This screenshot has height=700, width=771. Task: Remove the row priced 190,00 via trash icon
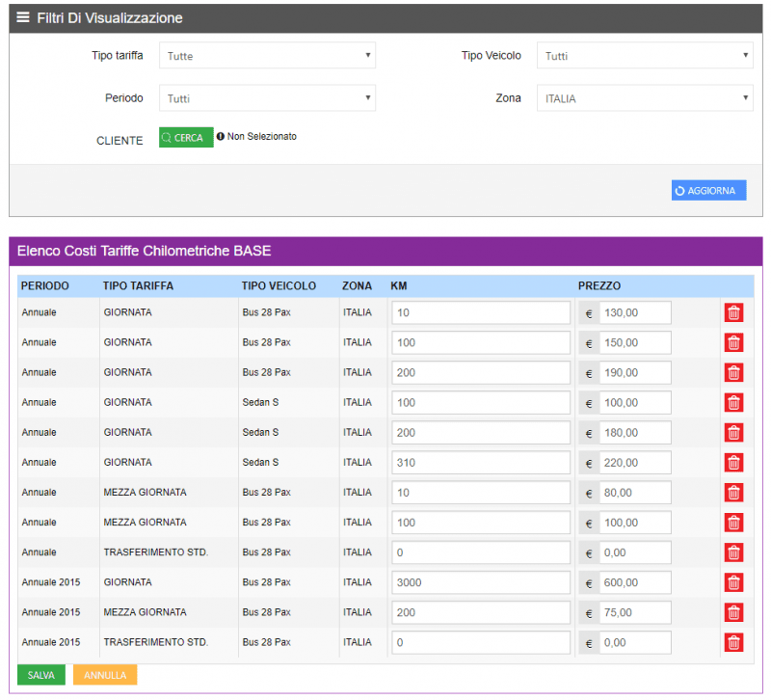(x=733, y=373)
